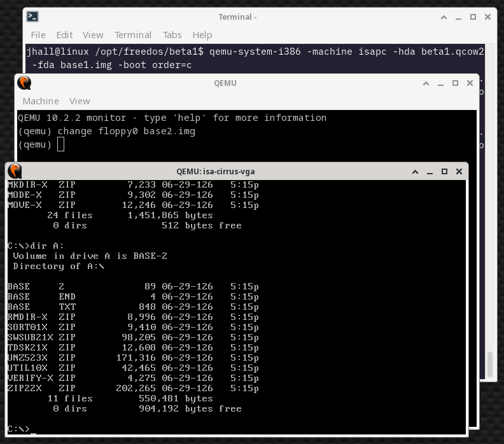Click the SWSUB21X ZIP file entry
Viewport: 504px width, 444px height.
[x=133, y=337]
